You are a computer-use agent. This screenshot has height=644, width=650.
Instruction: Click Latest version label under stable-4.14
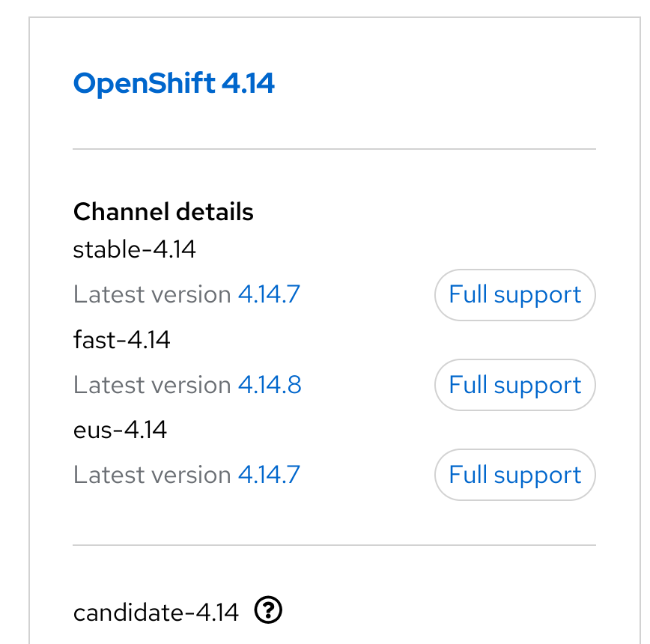pyautogui.click(x=152, y=294)
